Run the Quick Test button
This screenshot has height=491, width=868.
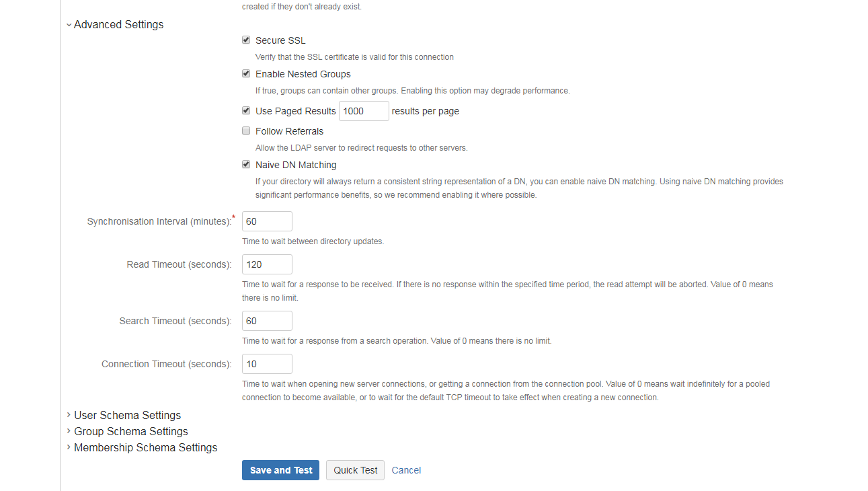point(355,470)
